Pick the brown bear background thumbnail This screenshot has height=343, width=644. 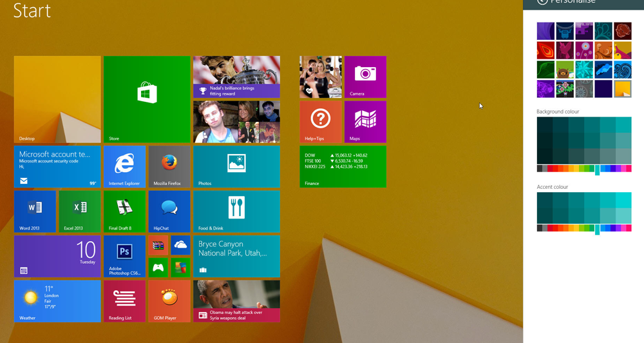point(565,70)
